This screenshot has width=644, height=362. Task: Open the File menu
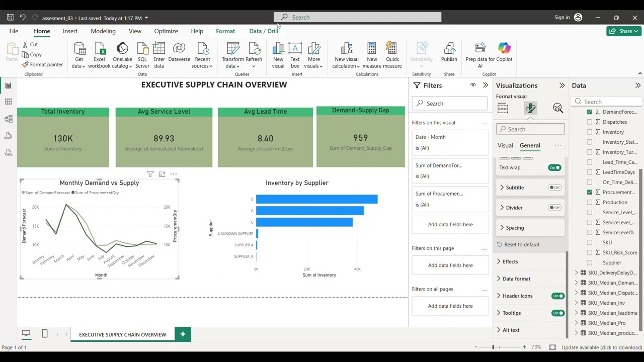[14, 31]
